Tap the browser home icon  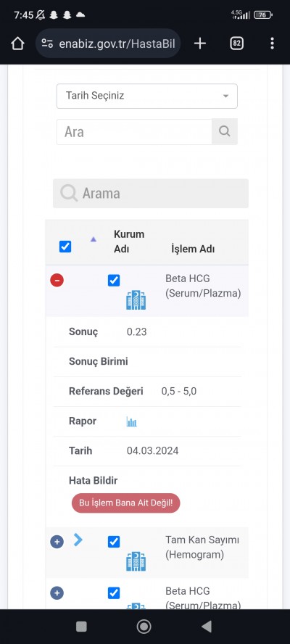tap(17, 43)
